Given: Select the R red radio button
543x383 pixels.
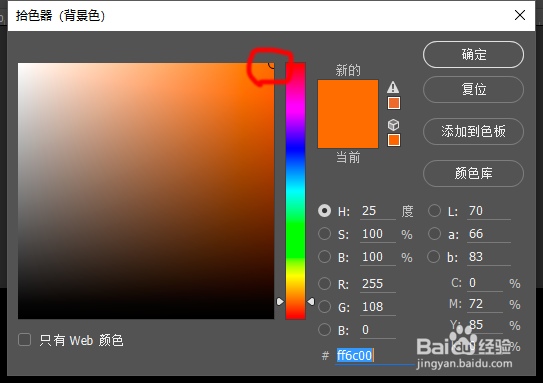Looking at the screenshot, I should pyautogui.click(x=324, y=284).
